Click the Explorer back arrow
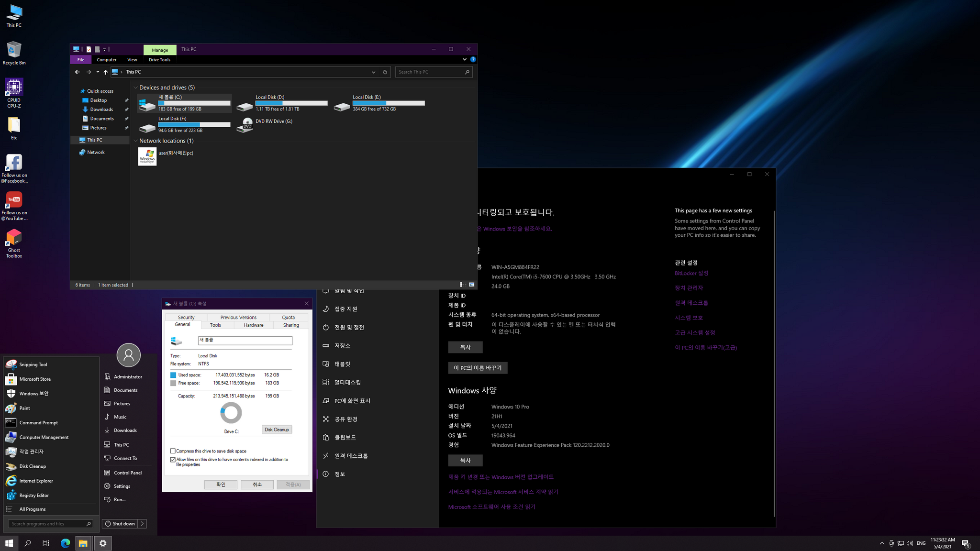 tap(77, 72)
